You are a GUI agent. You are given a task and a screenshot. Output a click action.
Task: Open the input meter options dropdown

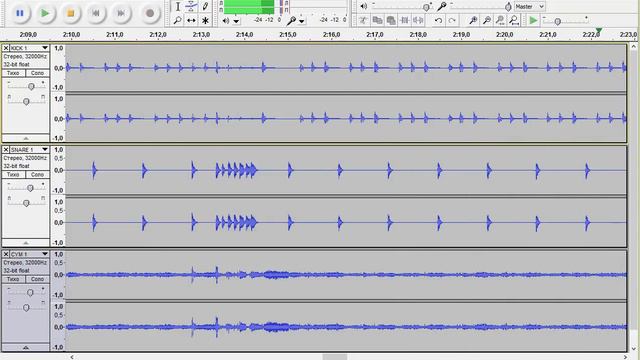tap(302, 21)
